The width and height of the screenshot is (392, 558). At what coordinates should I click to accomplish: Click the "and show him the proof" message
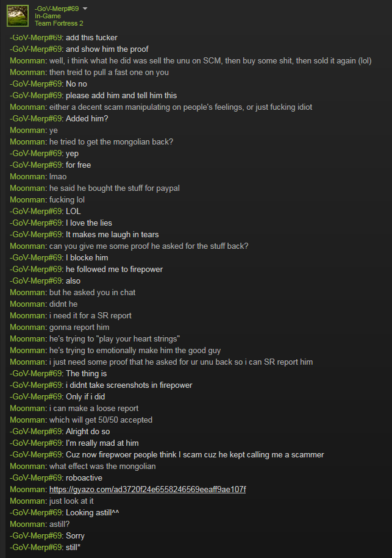(107, 49)
